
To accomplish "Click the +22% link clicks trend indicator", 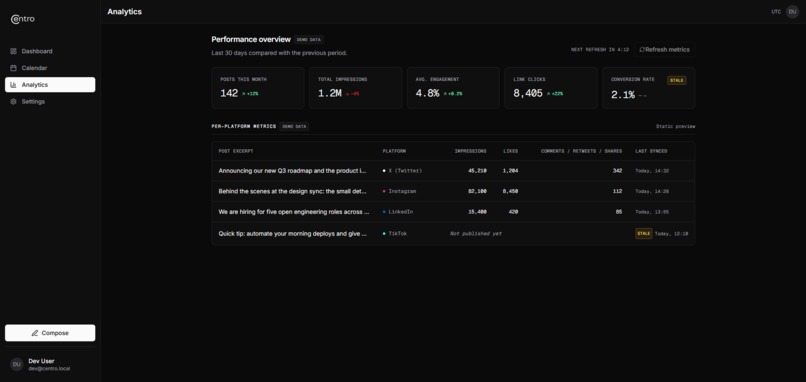I will 555,94.
